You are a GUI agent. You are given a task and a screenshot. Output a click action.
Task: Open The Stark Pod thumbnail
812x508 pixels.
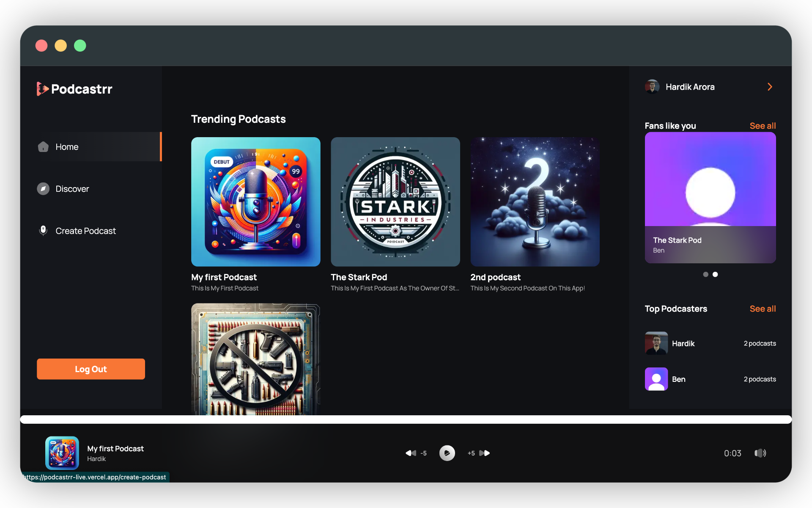pos(395,202)
